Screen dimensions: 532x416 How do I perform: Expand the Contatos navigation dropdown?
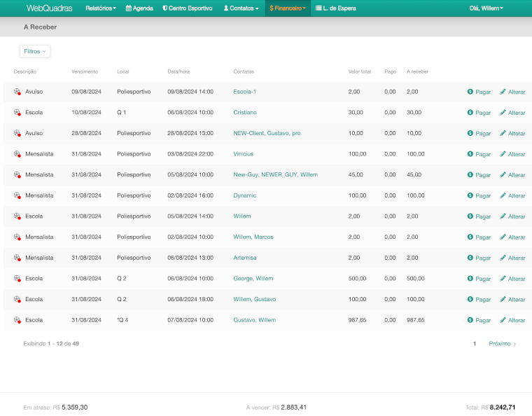coord(241,8)
